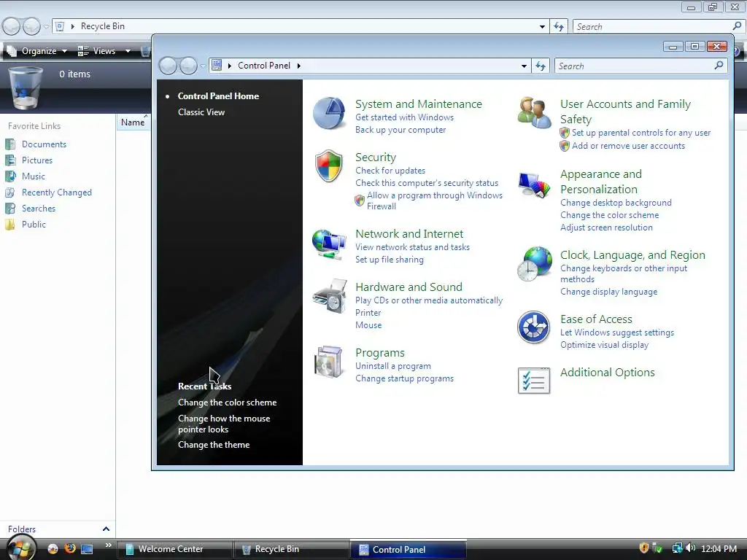Click the Control Panel search magnifier icon

(719, 65)
